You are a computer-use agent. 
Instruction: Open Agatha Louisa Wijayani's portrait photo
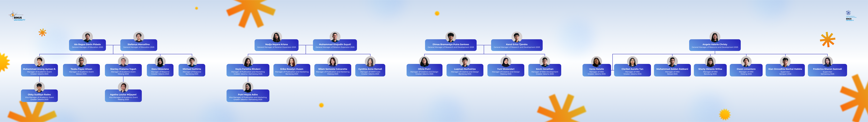point(123,87)
